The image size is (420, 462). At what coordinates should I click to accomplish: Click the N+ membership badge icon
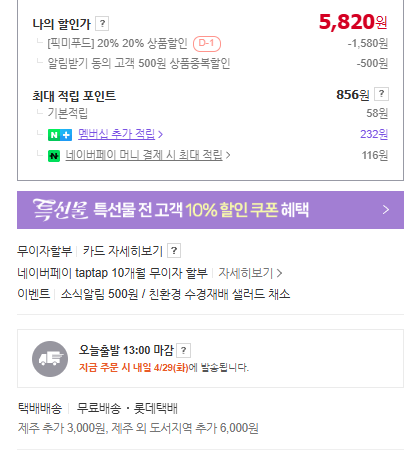coord(60,135)
